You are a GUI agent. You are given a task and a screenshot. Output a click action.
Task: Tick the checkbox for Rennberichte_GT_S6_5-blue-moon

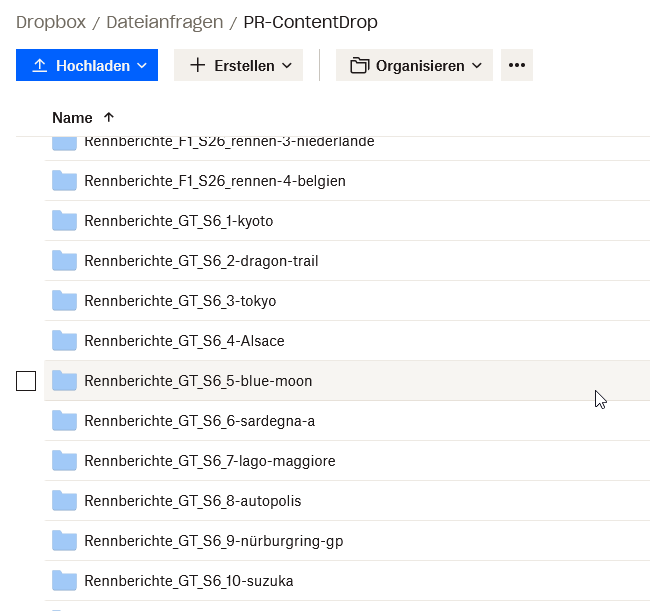click(26, 381)
